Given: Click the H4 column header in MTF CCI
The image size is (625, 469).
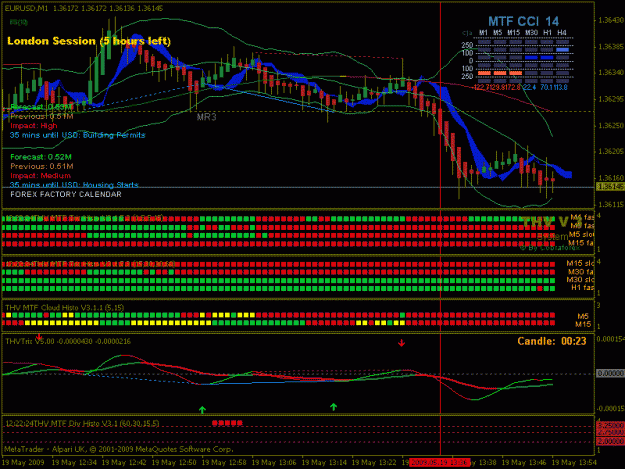Looking at the screenshot, I should click(562, 33).
